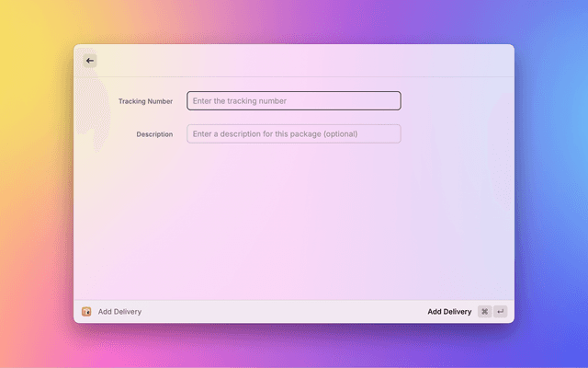Screen dimensions: 588x368
Task: Click the package icon in the bottom bar
Action: [86, 312]
